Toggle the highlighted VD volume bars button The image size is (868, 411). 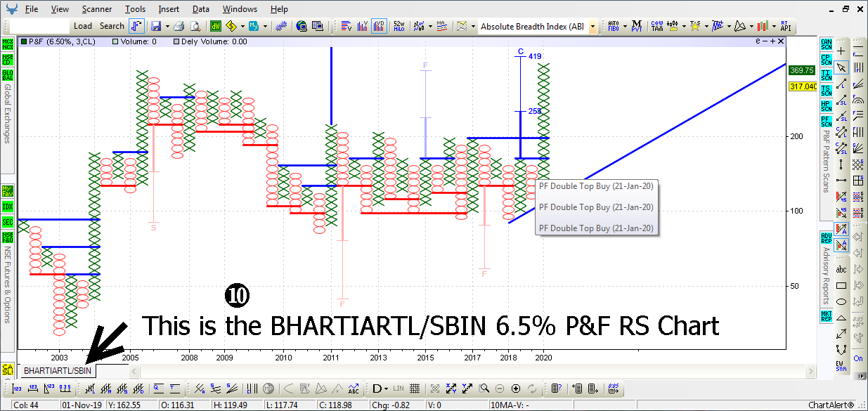pyautogui.click(x=379, y=26)
